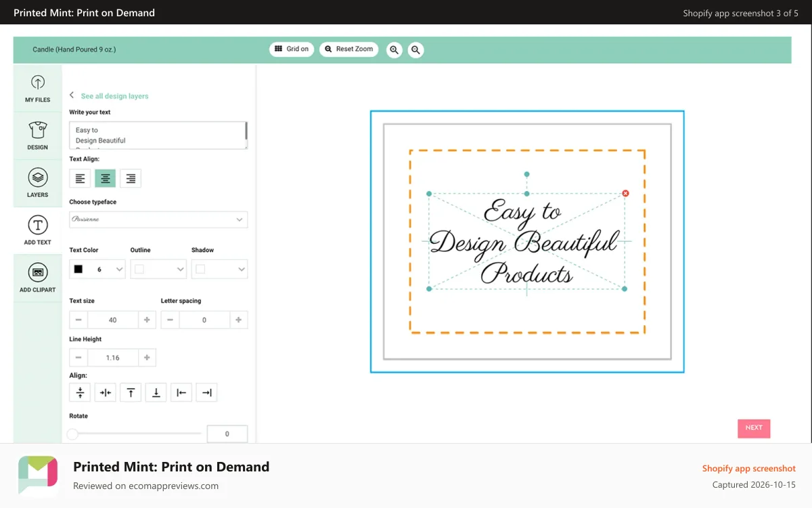Image resolution: width=812 pixels, height=508 pixels.
Task: Open the Text Color dropdown
Action: (x=97, y=269)
